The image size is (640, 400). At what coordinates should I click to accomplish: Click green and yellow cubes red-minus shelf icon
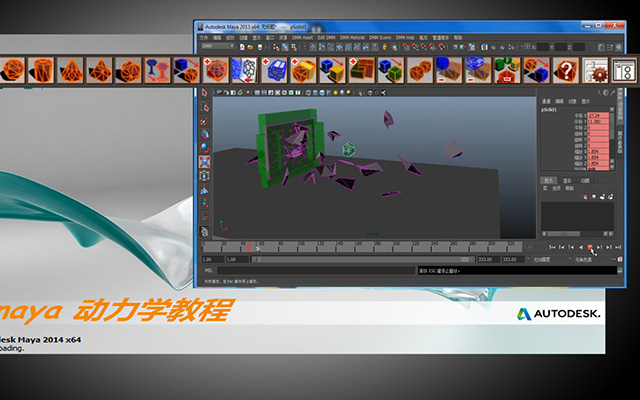click(x=507, y=70)
